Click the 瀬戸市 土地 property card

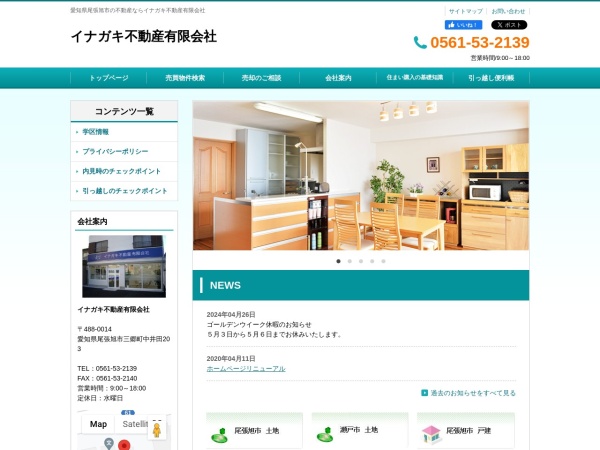(x=360, y=430)
